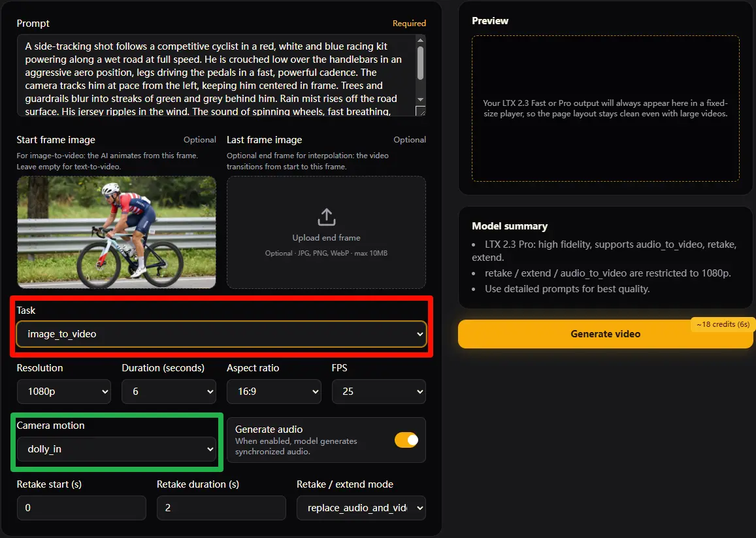Click the Upload end frame drop zone text
The height and width of the screenshot is (538, 756).
point(326,238)
